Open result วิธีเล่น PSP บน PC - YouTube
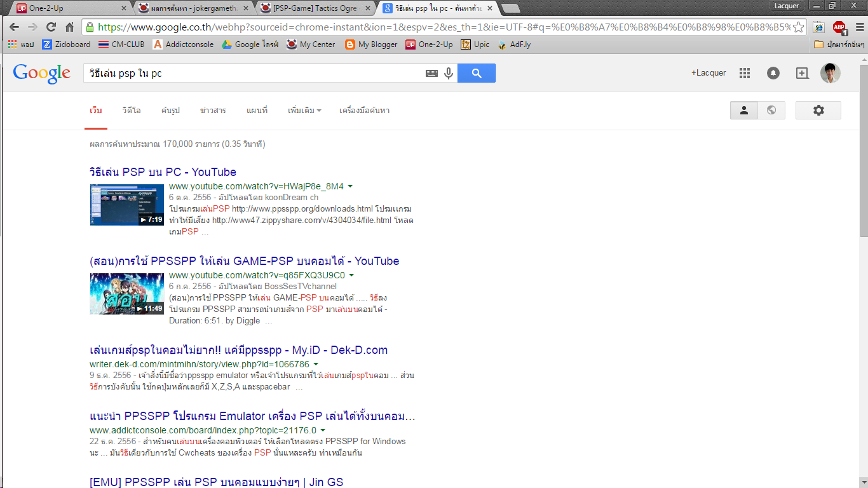Image resolution: width=868 pixels, height=488 pixels. [163, 172]
